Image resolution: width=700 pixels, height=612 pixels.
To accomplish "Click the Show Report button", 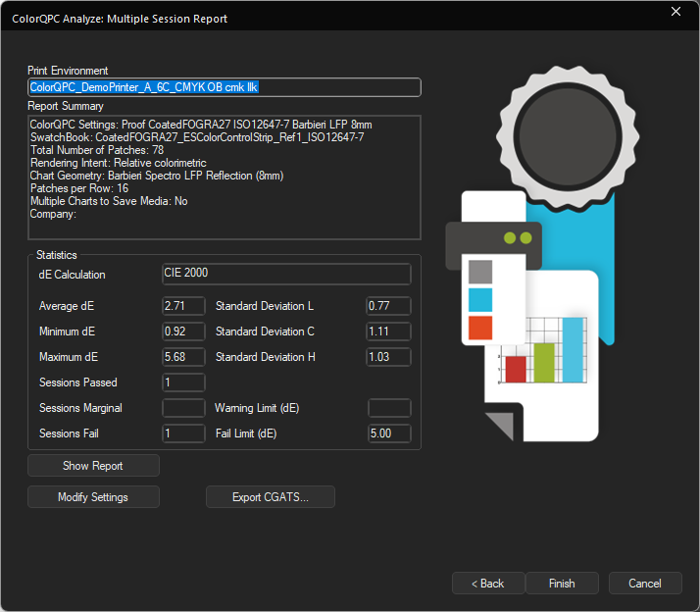I will pos(93,466).
